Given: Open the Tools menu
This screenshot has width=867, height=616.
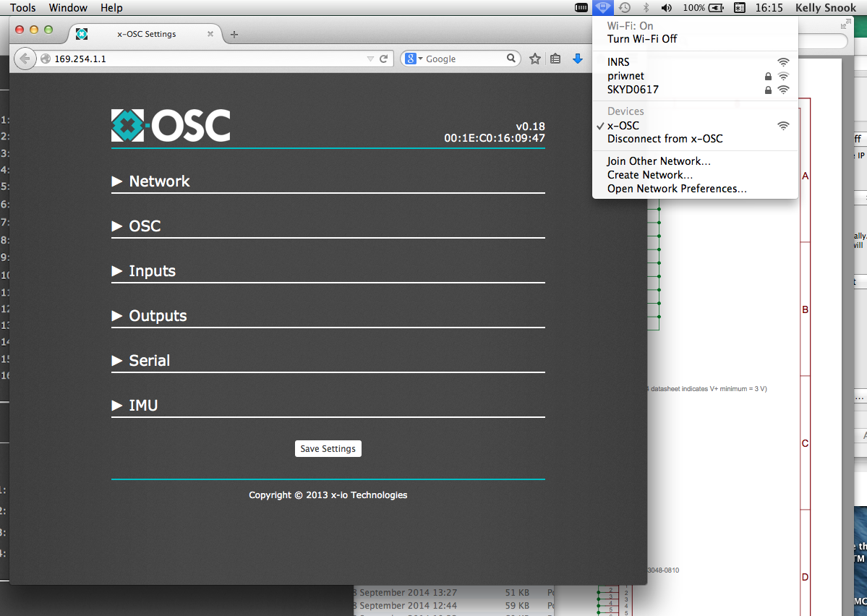Looking at the screenshot, I should (x=22, y=8).
